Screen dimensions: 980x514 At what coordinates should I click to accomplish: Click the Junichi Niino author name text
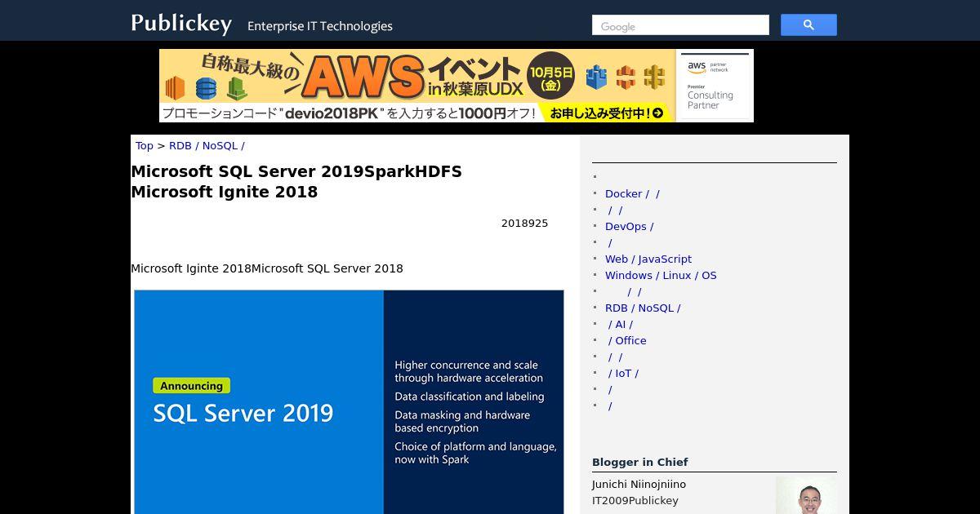tap(639, 485)
